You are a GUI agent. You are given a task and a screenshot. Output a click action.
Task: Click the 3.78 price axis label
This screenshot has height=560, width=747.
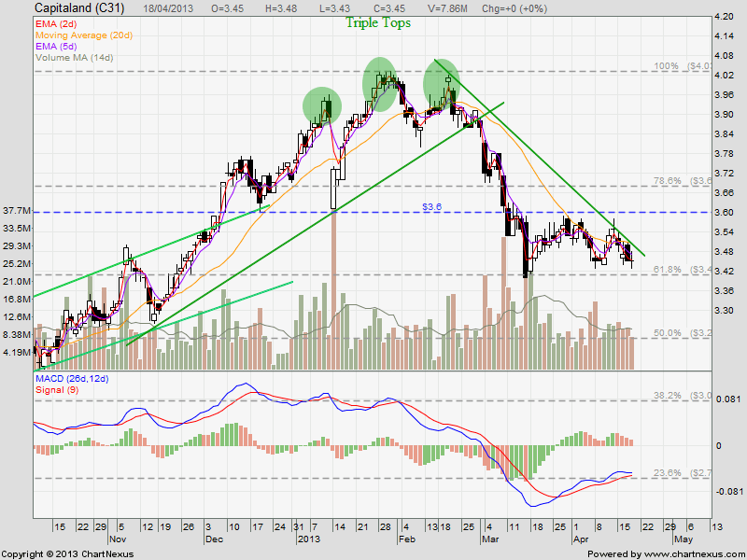pyautogui.click(x=725, y=153)
